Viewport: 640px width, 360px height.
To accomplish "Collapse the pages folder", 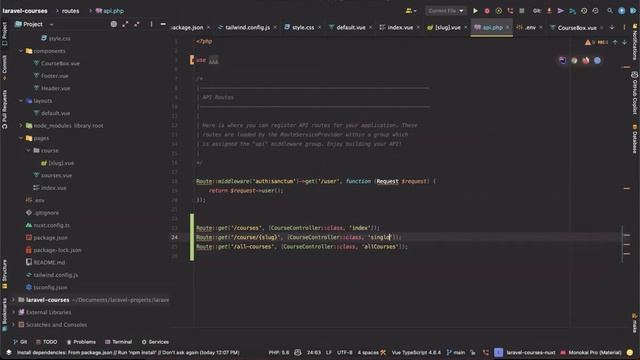I will pyautogui.click(x=21, y=138).
